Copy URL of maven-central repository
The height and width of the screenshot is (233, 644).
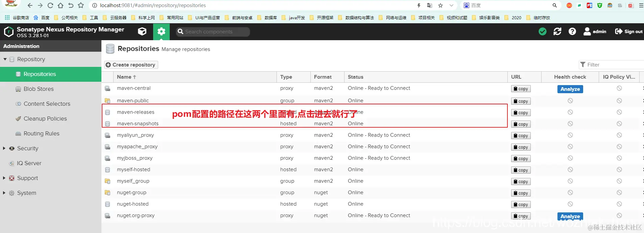point(521,89)
